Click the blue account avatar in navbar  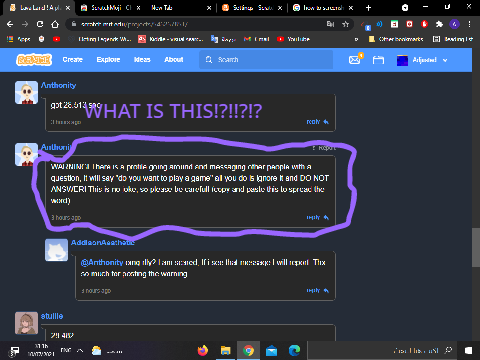click(x=402, y=60)
